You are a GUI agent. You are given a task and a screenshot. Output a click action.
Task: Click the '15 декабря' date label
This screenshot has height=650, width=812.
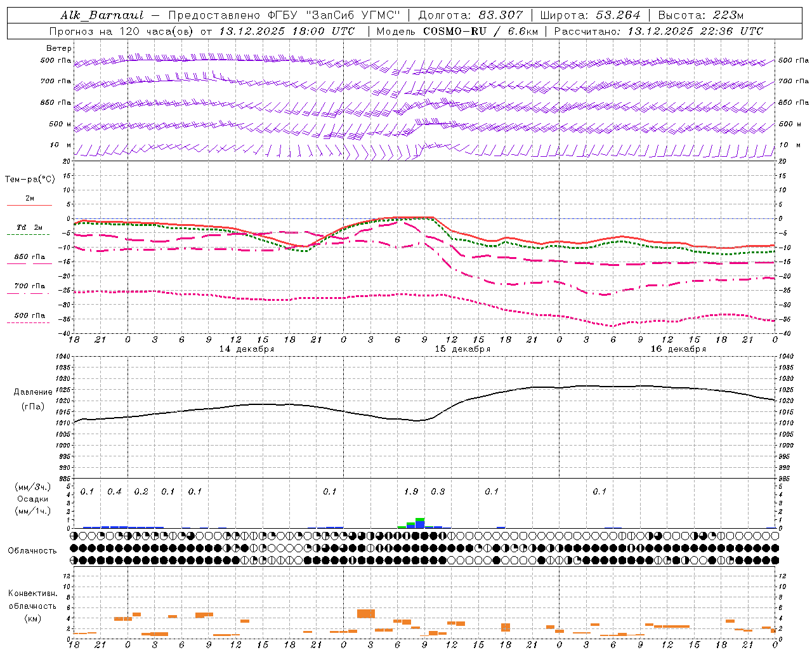pos(462,349)
